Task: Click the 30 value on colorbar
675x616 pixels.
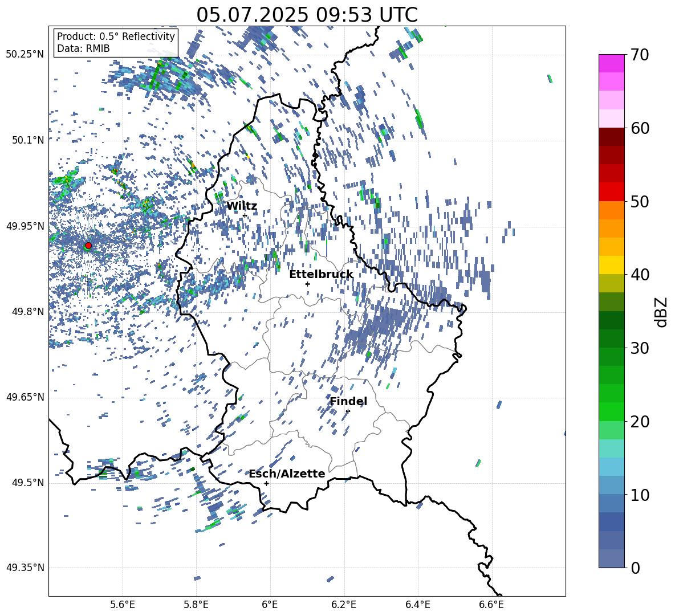Action: [640, 348]
